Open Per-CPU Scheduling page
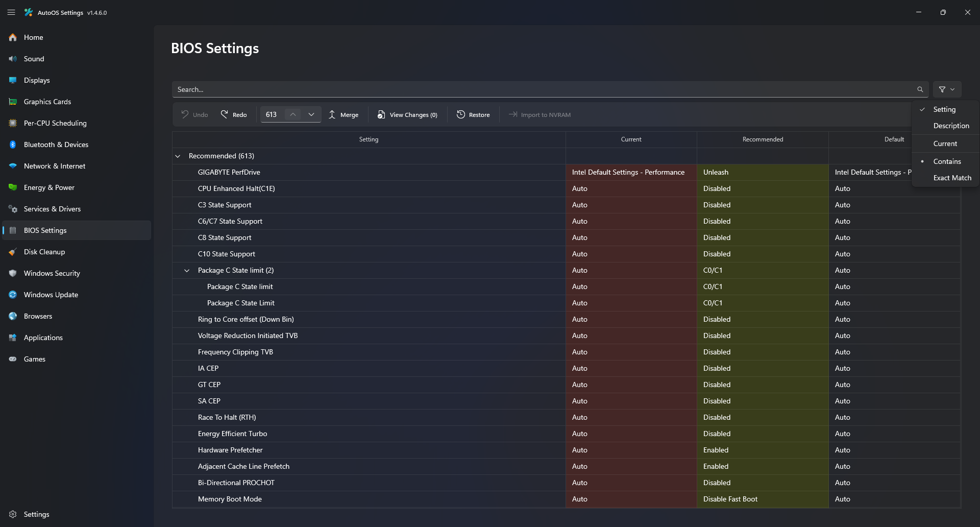 point(77,123)
